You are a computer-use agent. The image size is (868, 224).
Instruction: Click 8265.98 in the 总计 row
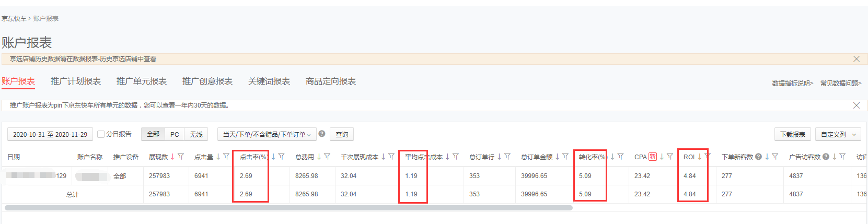(x=307, y=194)
